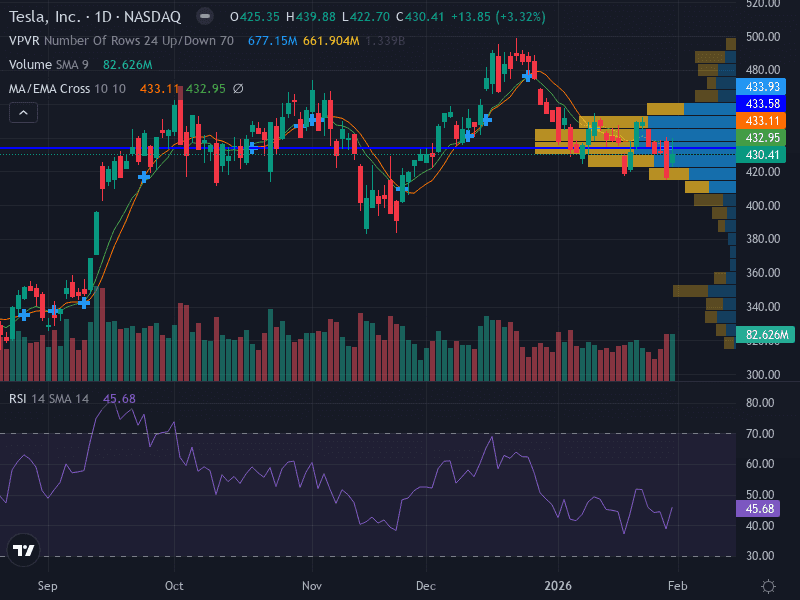Click the 432.95 value in MA/EMA legend
Viewport: 800px width, 600px height.
pos(206,89)
